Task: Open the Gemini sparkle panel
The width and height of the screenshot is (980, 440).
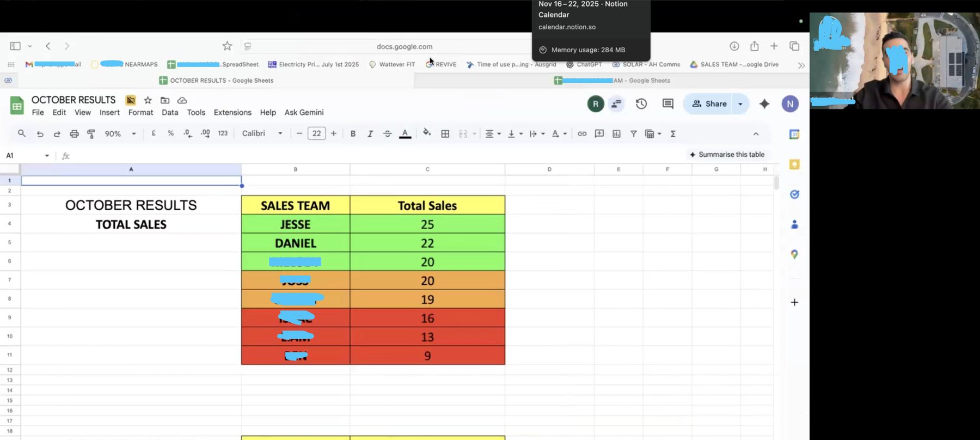Action: pos(764,104)
